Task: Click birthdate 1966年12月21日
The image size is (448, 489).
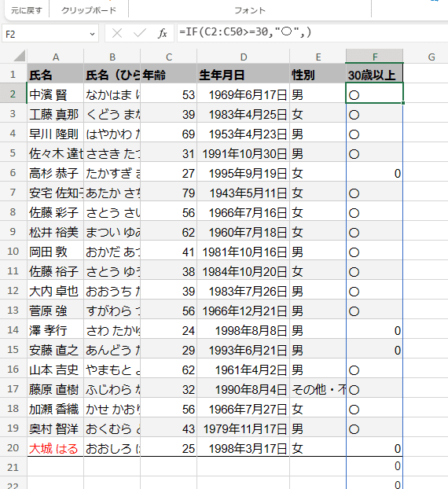Action: (244, 310)
